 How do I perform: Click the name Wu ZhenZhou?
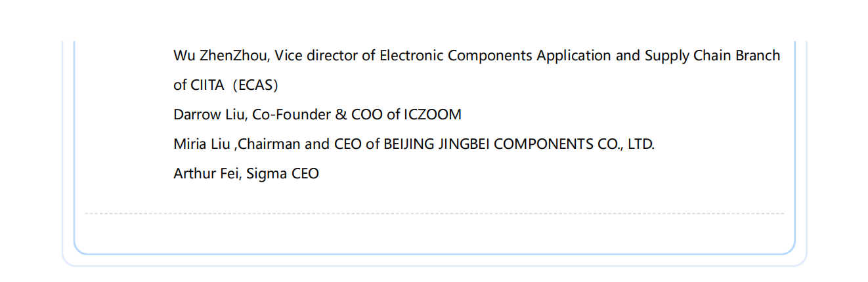click(x=221, y=56)
